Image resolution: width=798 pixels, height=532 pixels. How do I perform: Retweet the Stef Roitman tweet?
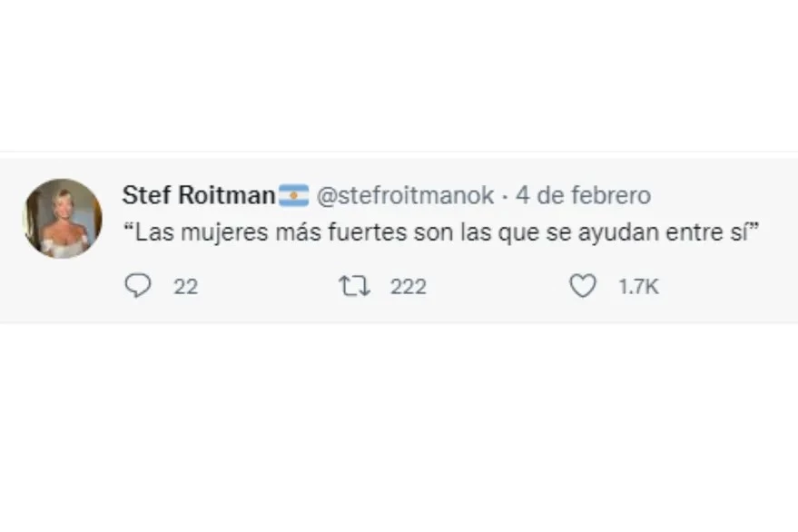click(354, 287)
